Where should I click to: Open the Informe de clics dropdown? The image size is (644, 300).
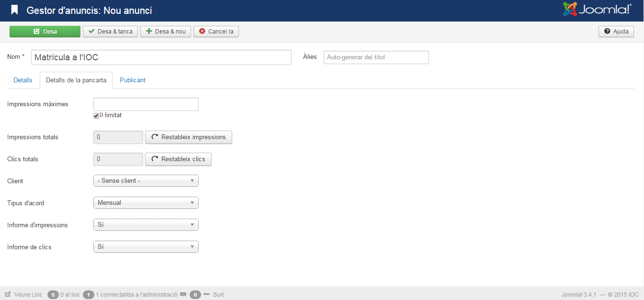pyautogui.click(x=146, y=247)
